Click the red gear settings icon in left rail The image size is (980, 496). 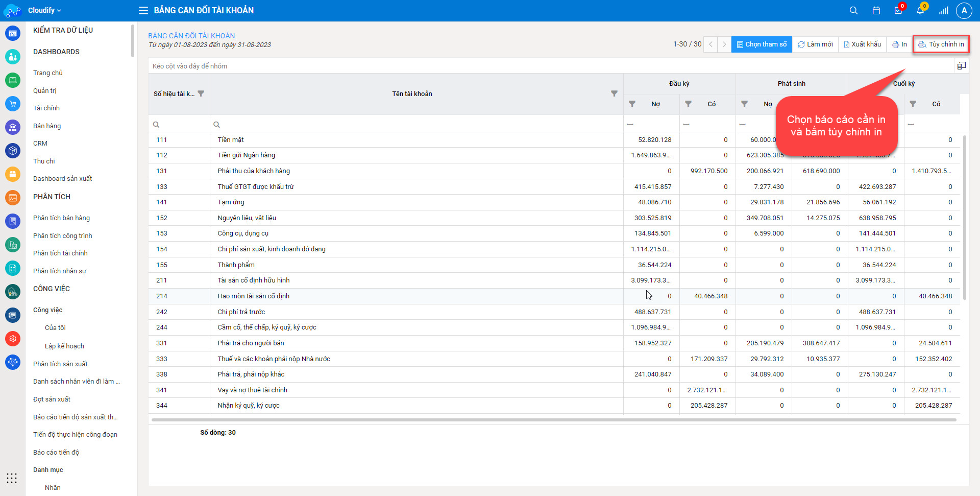pos(13,339)
